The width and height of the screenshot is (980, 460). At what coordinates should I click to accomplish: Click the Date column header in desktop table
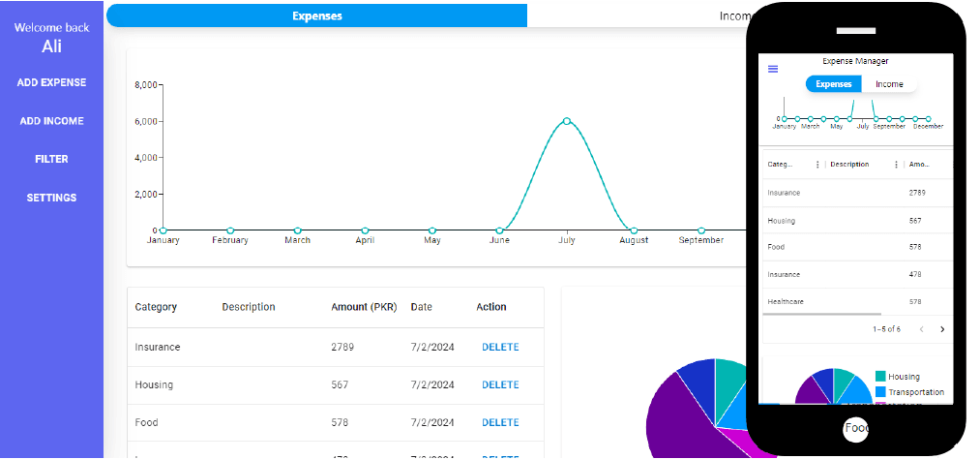pyautogui.click(x=421, y=307)
